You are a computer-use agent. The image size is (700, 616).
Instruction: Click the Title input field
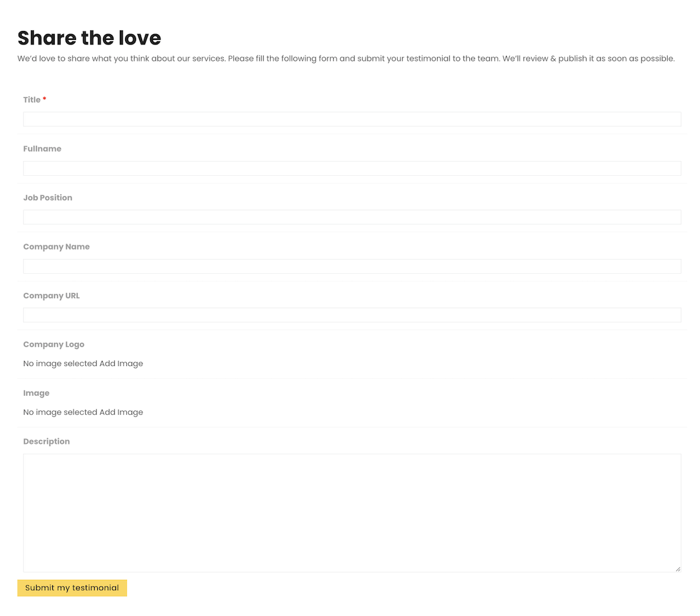point(352,119)
